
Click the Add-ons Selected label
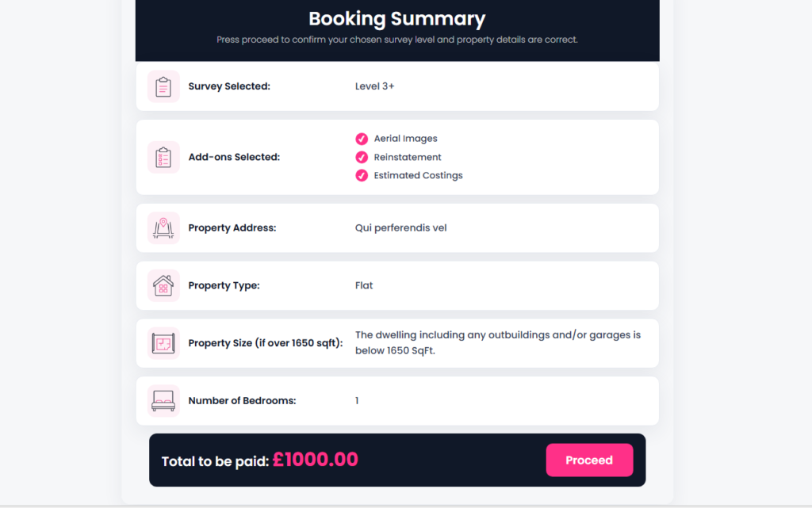(234, 157)
